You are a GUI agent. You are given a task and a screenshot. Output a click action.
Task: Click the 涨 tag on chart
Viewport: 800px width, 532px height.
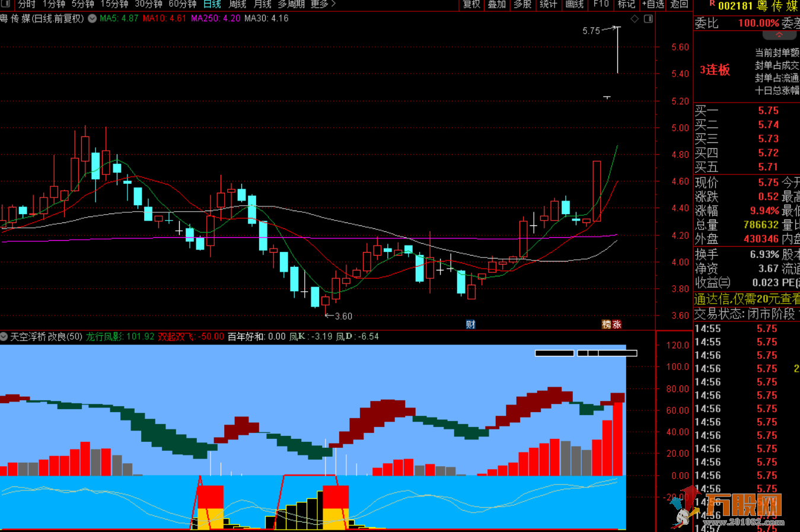point(617,324)
